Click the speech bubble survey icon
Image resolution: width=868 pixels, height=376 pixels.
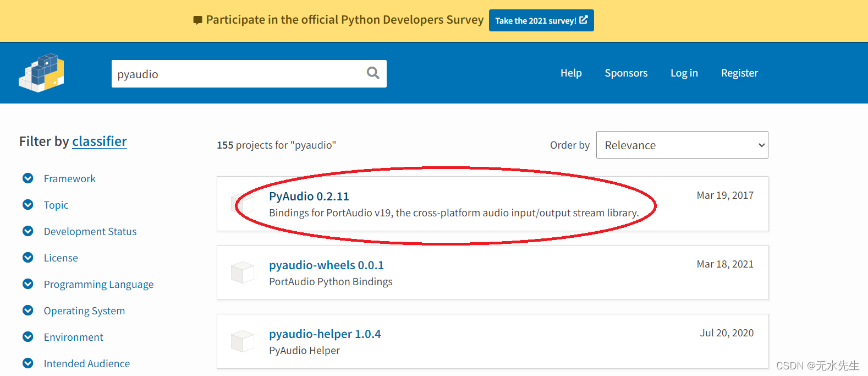click(x=198, y=20)
